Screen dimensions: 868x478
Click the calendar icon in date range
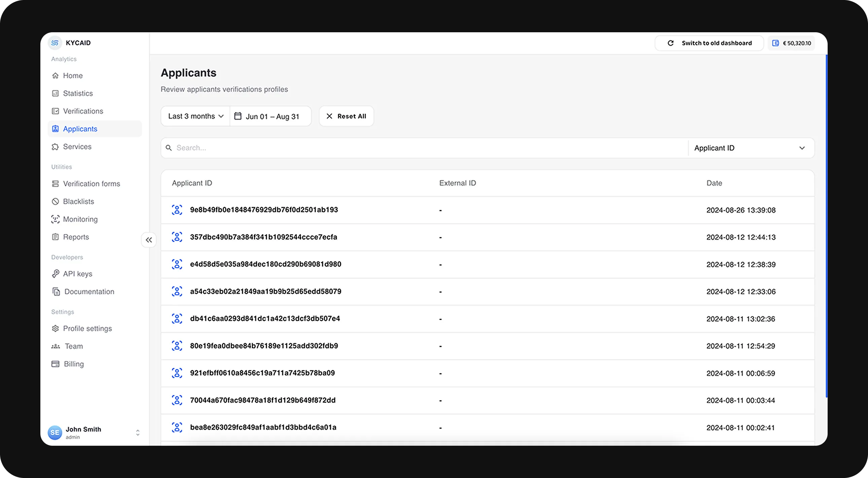[x=238, y=116]
